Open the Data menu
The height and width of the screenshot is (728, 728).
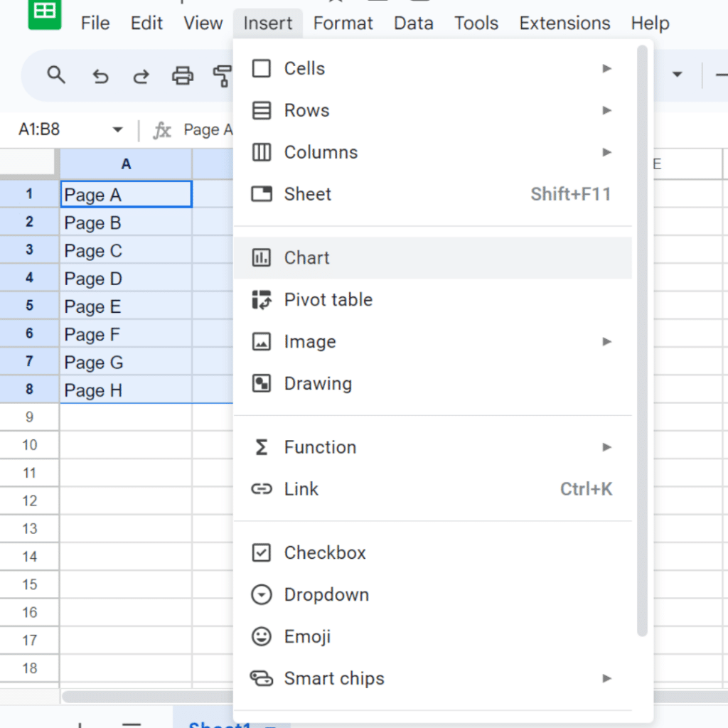coord(413,23)
